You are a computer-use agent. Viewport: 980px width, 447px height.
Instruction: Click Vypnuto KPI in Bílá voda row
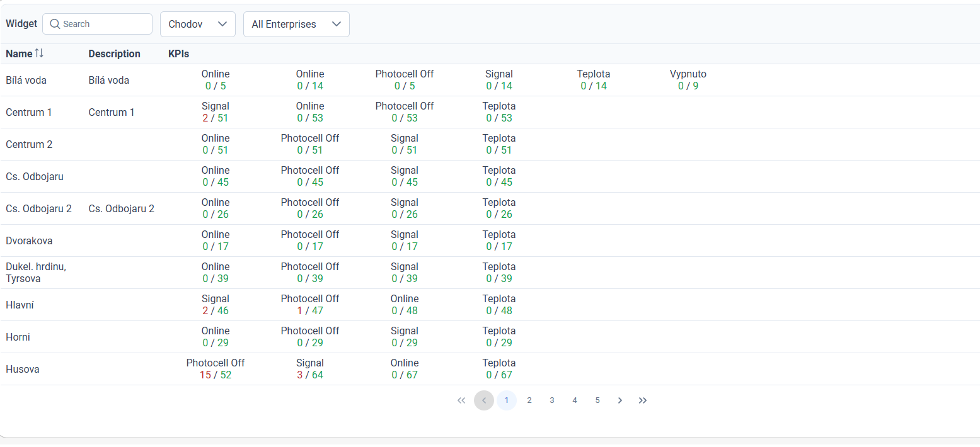(688, 80)
